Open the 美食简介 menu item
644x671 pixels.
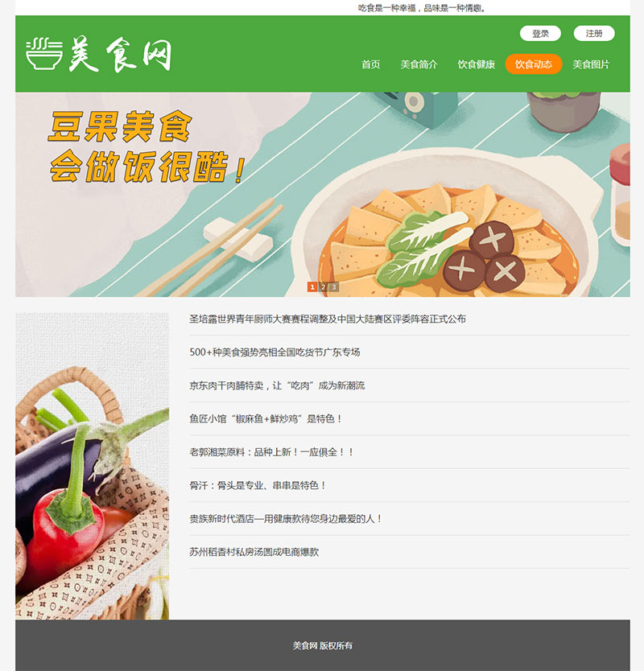coord(419,64)
